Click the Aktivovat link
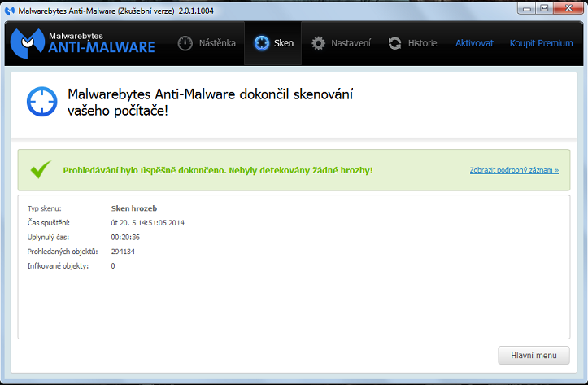The height and width of the screenshot is (385, 588). [x=474, y=43]
